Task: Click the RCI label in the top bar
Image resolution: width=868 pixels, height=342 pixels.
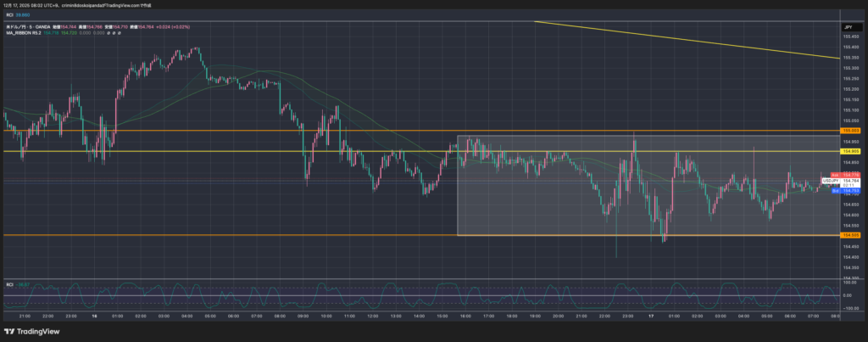Action: (x=10, y=14)
